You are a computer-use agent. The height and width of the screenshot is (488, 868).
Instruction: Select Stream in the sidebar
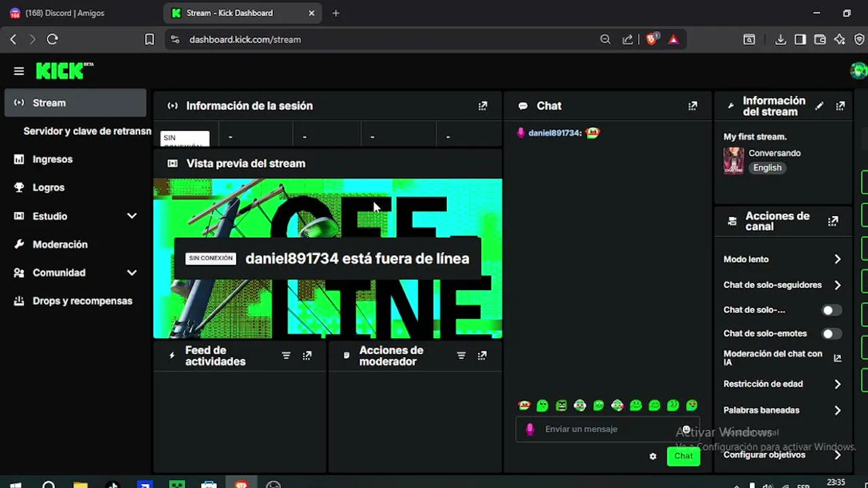tap(75, 103)
